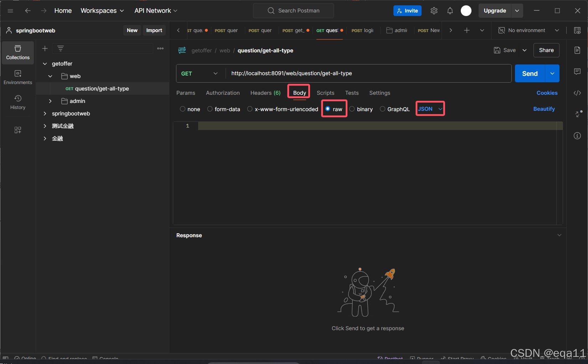Click the request info icon

[577, 136]
